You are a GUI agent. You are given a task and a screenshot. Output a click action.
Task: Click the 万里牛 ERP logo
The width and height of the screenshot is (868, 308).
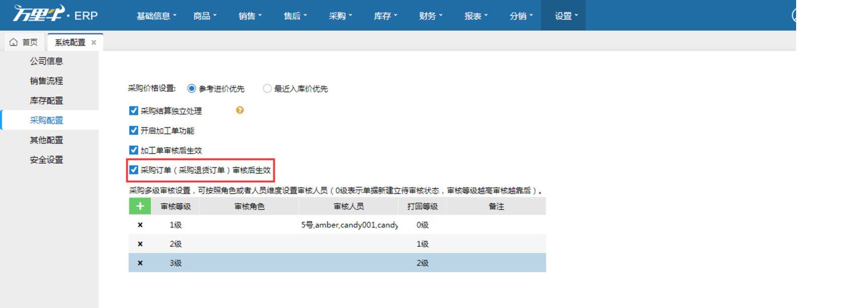tap(55, 14)
